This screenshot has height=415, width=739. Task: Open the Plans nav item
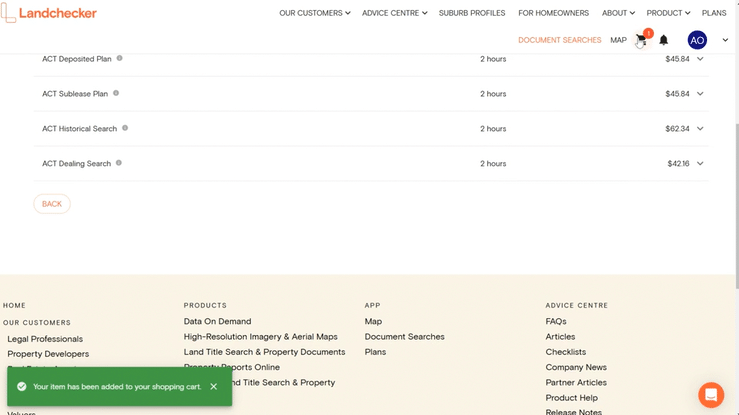point(714,13)
